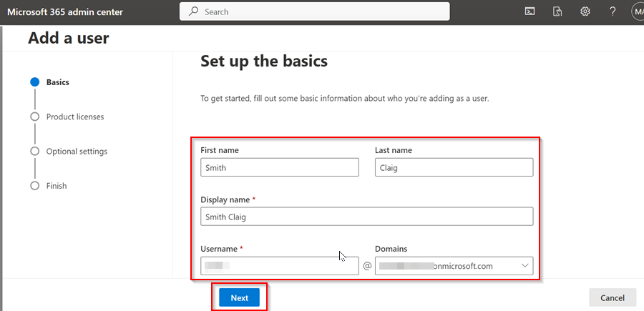Click the Last name label
644x311 pixels.
(x=394, y=151)
